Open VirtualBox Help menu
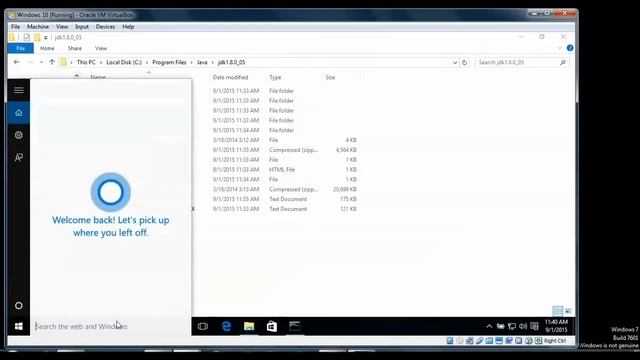Viewport: 640px width, 360px height. pyautogui.click(x=128, y=27)
